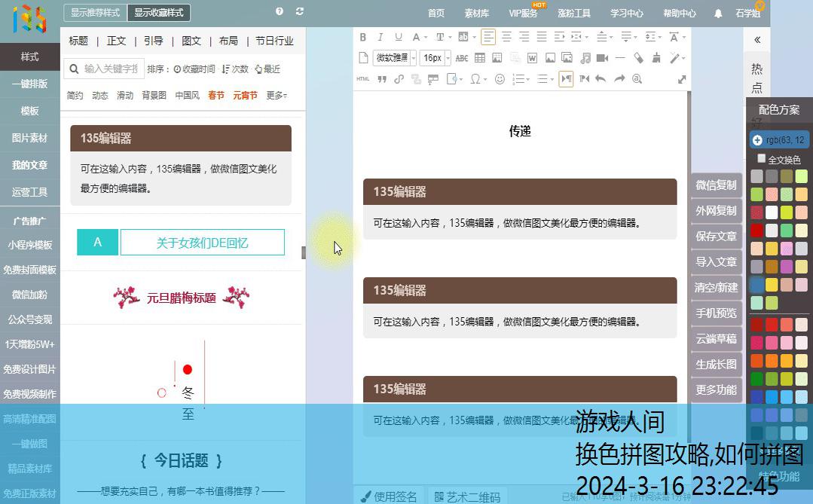This screenshot has height=504, width=813.
Task: Insert a video
Action: tap(603, 58)
